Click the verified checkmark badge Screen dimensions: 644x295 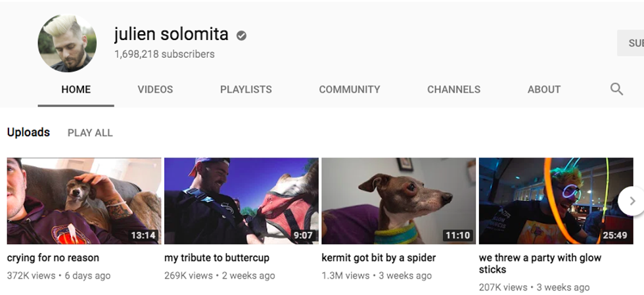[x=241, y=35]
